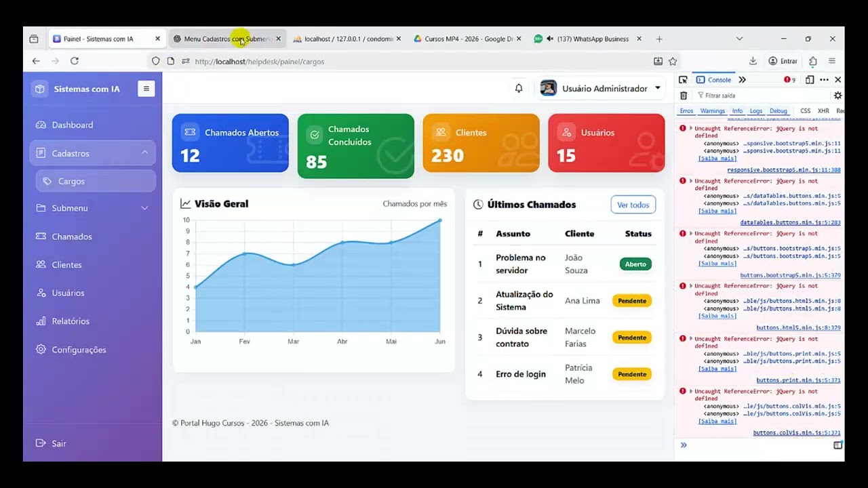
Task: Reload the page with the refresh button
Action: click(x=75, y=61)
